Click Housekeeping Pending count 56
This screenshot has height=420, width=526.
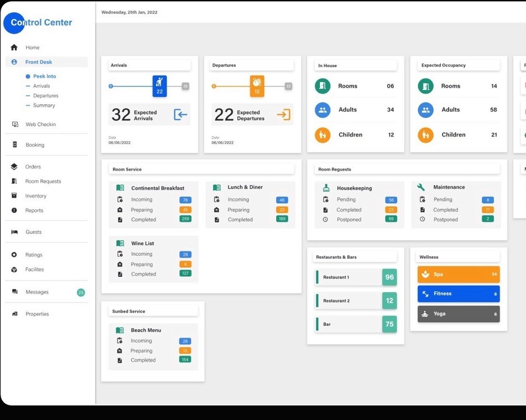coord(391,200)
